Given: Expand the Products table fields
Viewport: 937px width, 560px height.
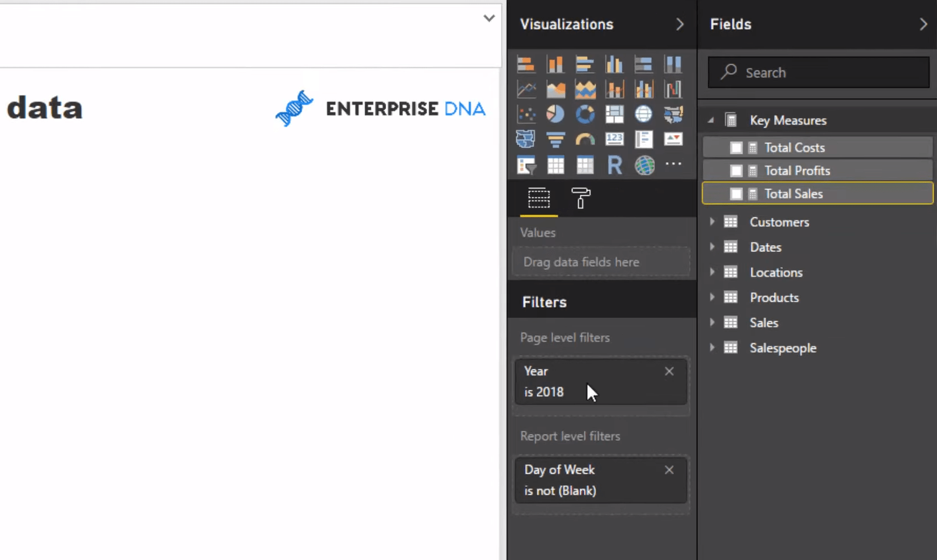Looking at the screenshot, I should (712, 297).
